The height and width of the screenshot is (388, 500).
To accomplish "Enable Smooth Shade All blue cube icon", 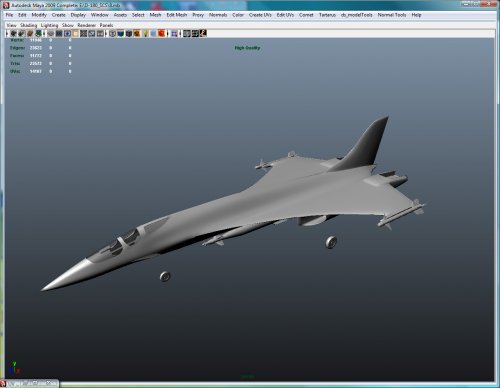I will [121, 33].
